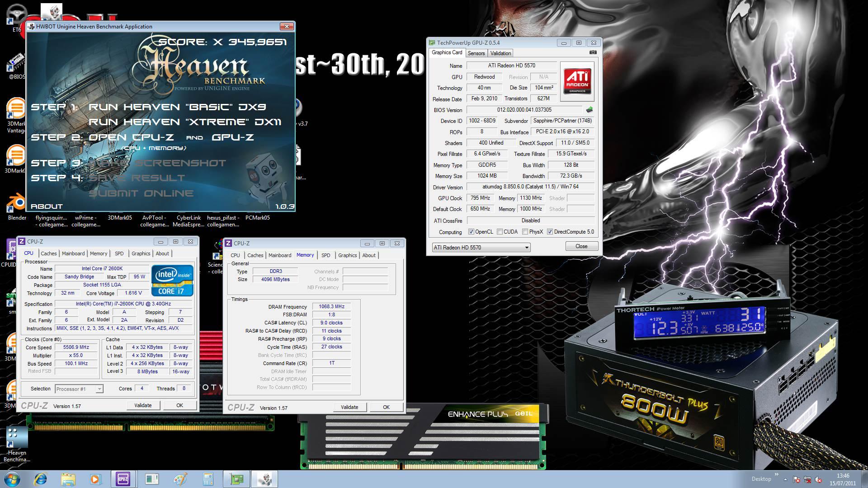Image resolution: width=868 pixels, height=488 pixels.
Task: Switch to the Validation tab in GPU-Z
Action: coord(500,53)
